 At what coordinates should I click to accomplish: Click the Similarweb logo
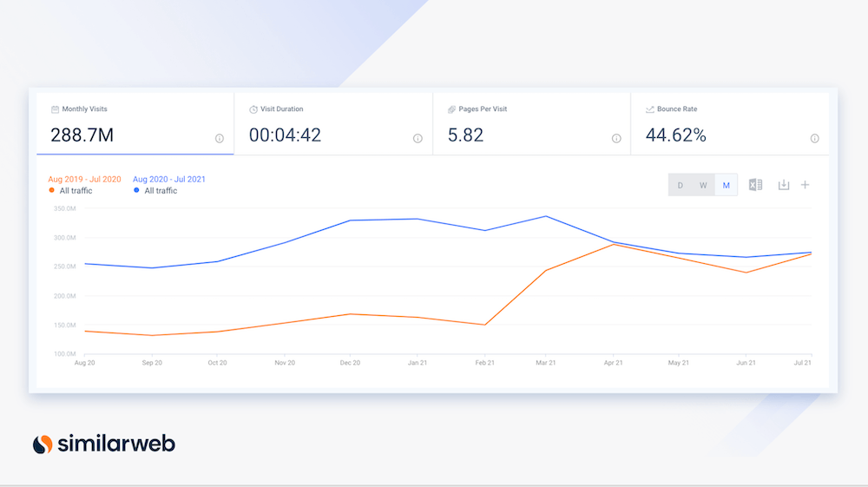click(x=103, y=444)
